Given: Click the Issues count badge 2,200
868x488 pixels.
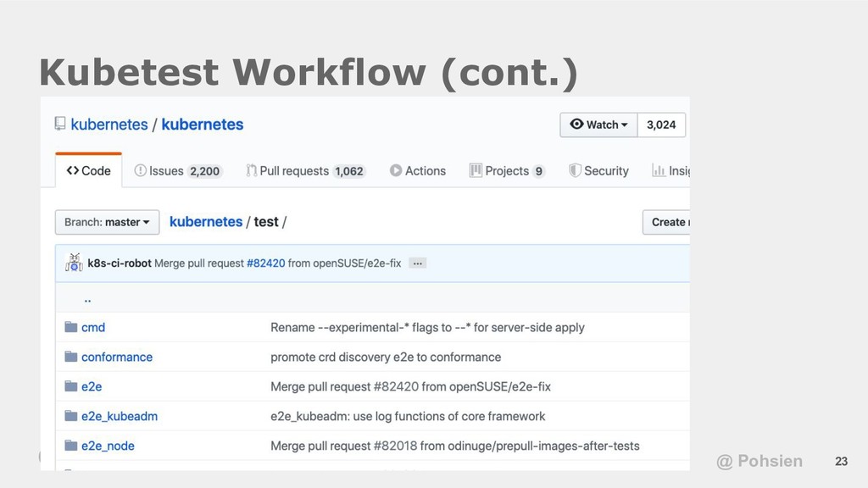Looking at the screenshot, I should click(x=205, y=171).
